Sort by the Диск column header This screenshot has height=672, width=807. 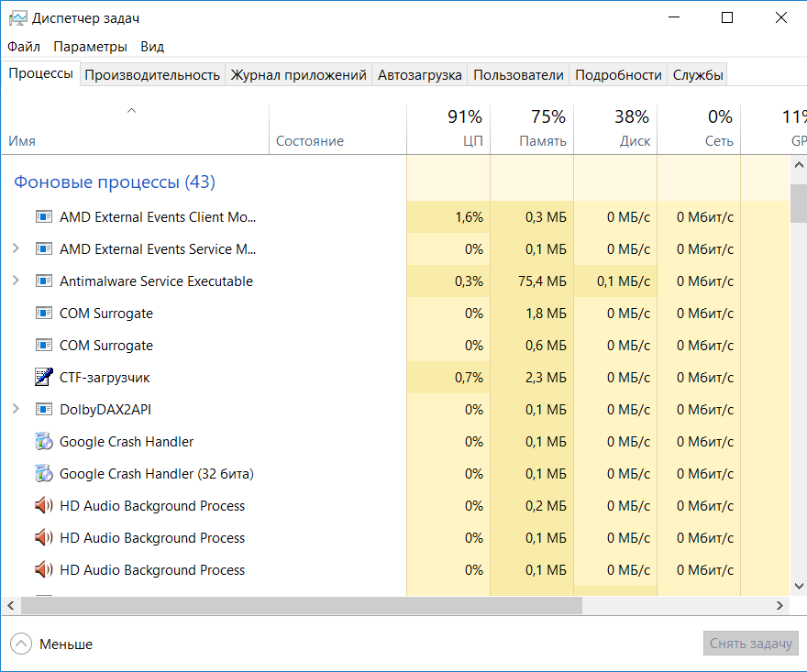pyautogui.click(x=615, y=129)
